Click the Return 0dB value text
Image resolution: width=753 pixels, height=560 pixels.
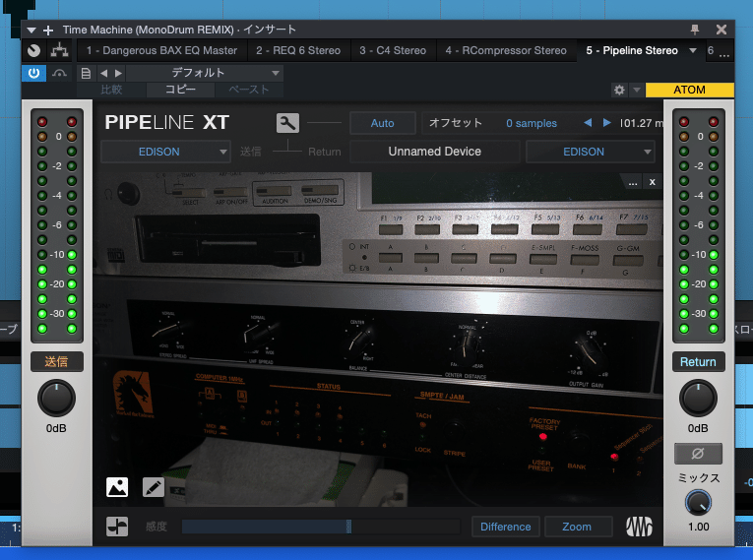coord(698,428)
